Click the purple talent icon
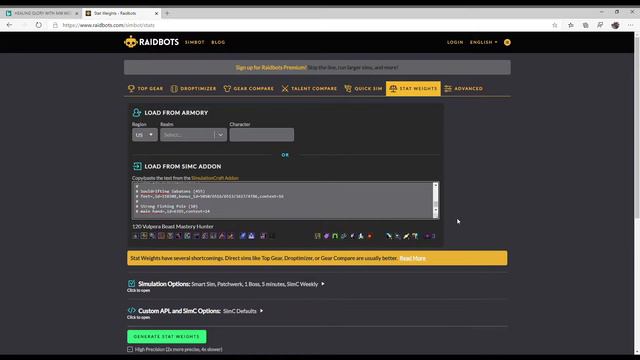Image resolution: width=640 pixels, height=360 pixels. click(327, 236)
